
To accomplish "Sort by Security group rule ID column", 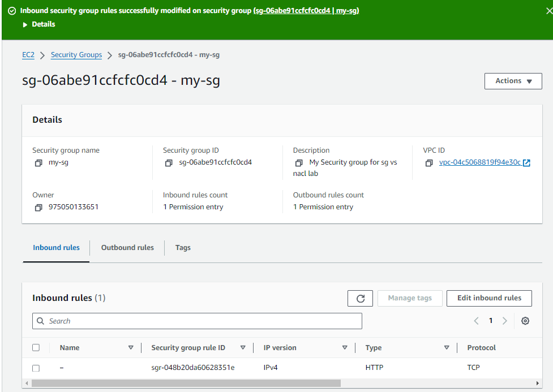I will pos(243,347).
